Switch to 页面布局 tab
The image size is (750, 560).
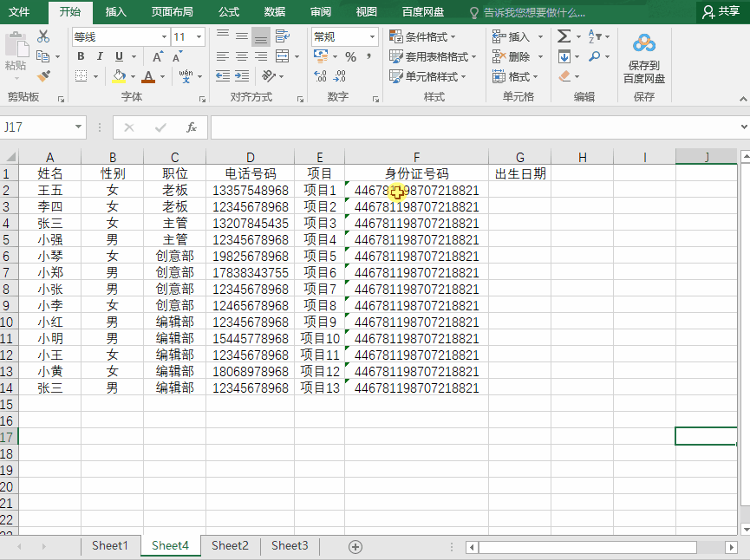point(173,12)
